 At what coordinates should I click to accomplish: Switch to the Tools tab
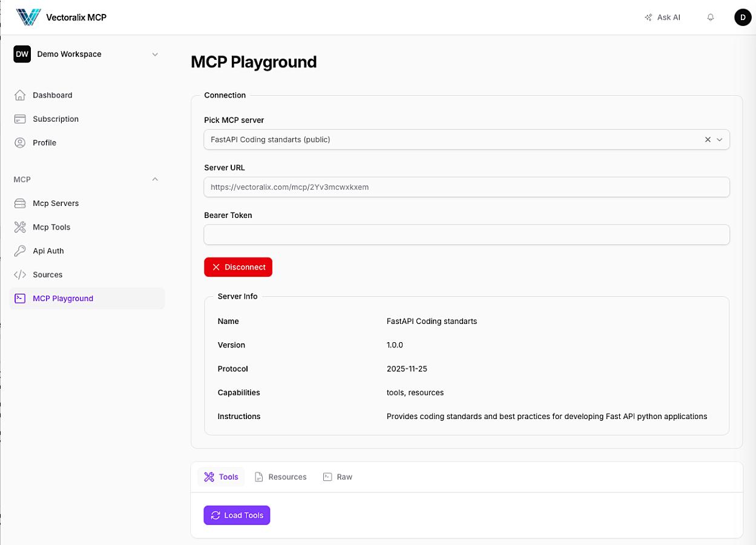tap(221, 477)
